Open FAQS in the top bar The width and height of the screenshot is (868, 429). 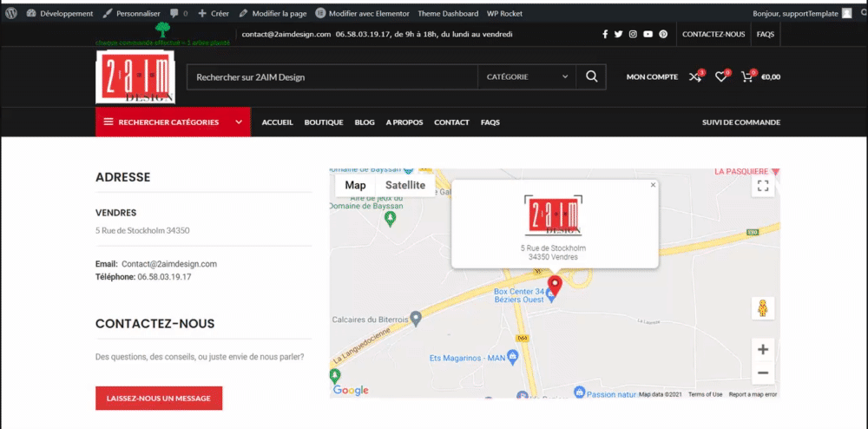(766, 35)
